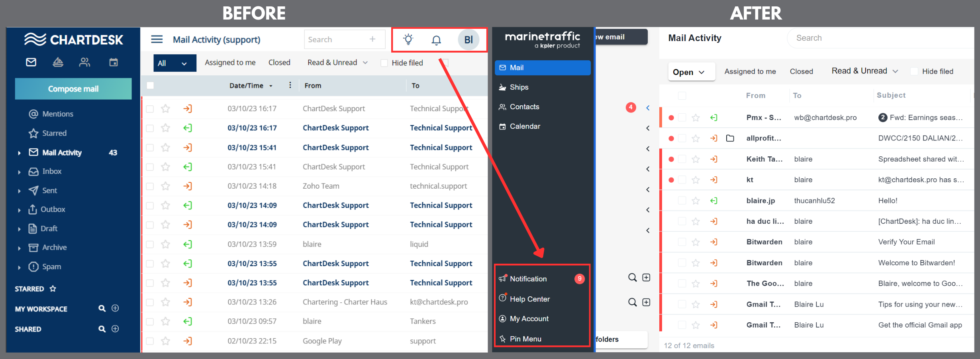Star the Google Play email

[x=166, y=341]
